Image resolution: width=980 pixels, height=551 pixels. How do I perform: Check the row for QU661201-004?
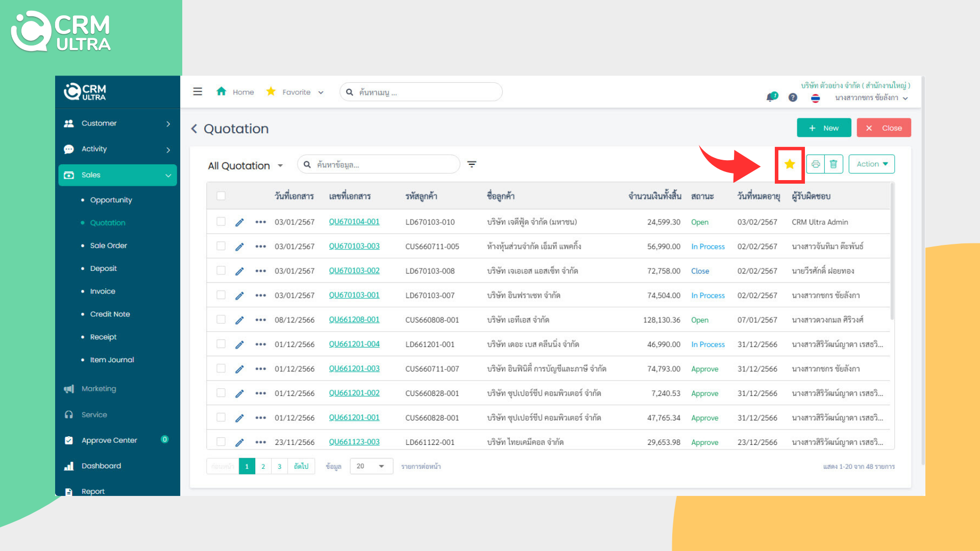point(221,344)
